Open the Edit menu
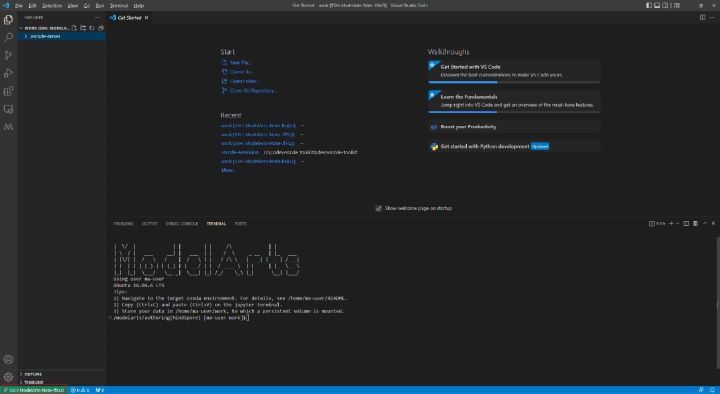The height and width of the screenshot is (394, 720). 32,6
